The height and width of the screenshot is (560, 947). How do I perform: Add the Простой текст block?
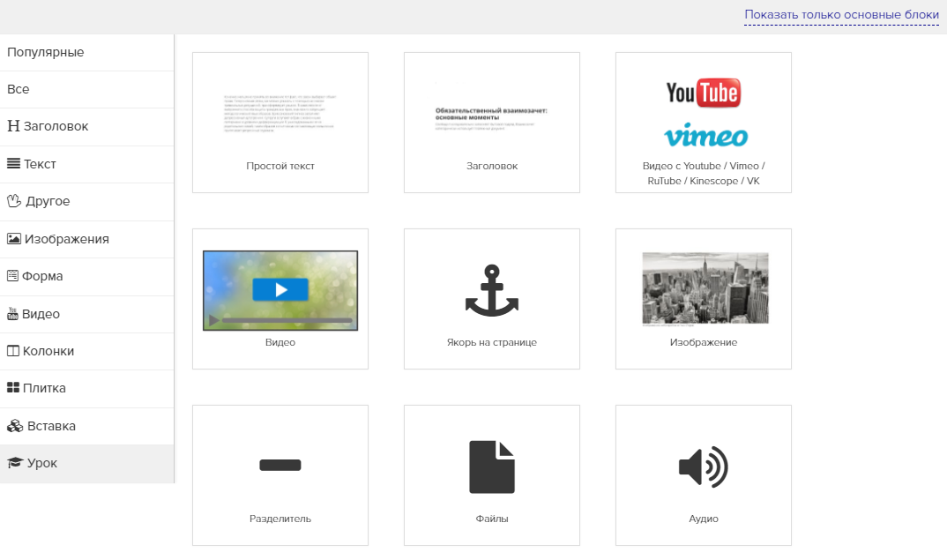[x=280, y=123]
